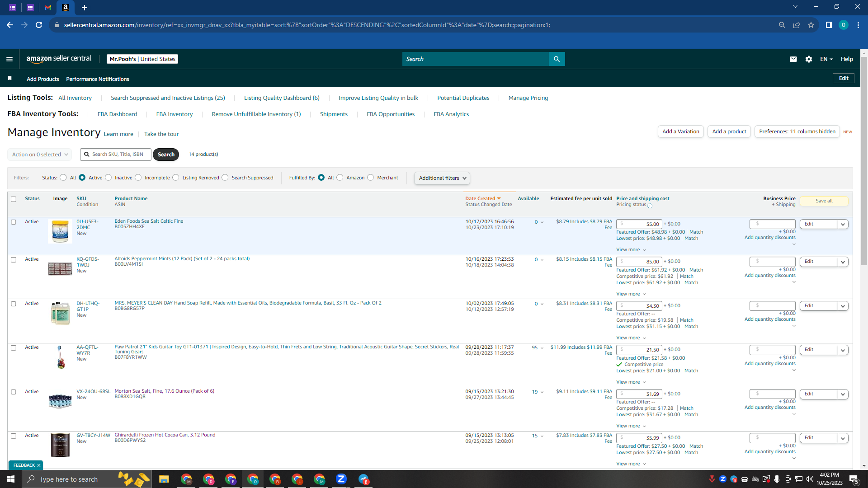Open the EN language dropdown
Screen dimensions: 868x488
click(826, 59)
